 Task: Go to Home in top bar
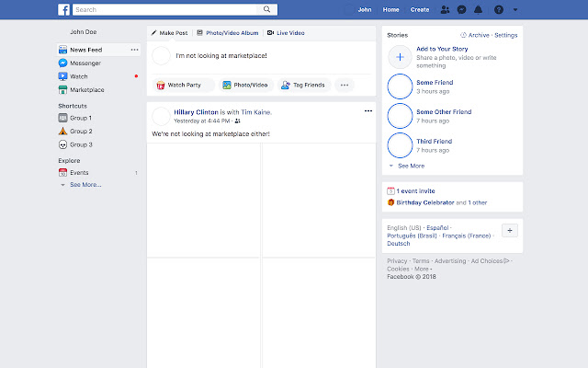(x=390, y=10)
